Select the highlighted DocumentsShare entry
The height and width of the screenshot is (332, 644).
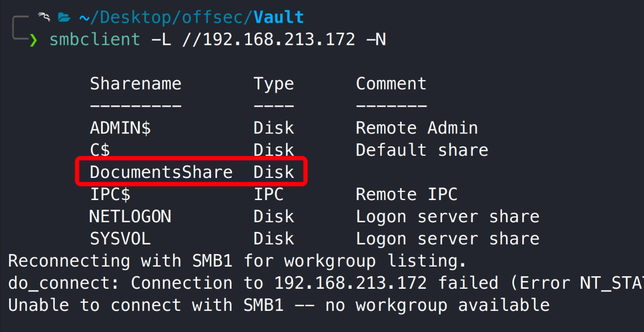click(x=161, y=172)
